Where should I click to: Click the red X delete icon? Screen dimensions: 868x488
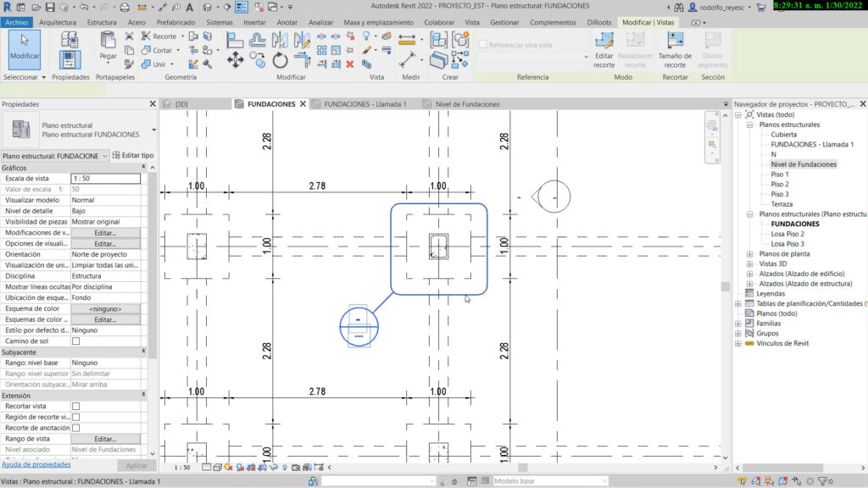pyautogui.click(x=349, y=64)
